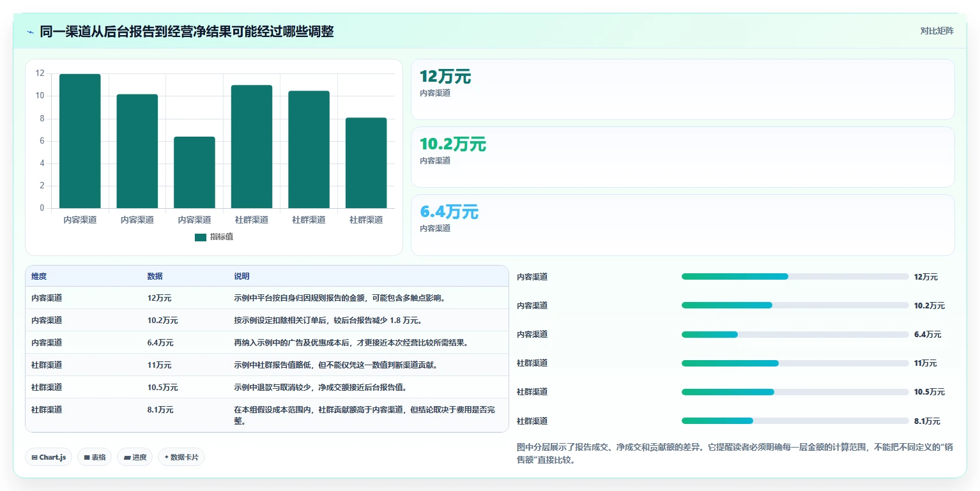980x491 pixels.
Task: Click the 维度 column header in the table
Action: point(39,276)
